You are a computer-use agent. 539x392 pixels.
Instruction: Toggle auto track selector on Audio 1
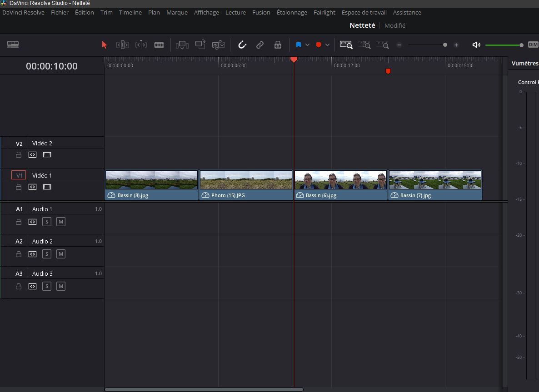[32, 222]
